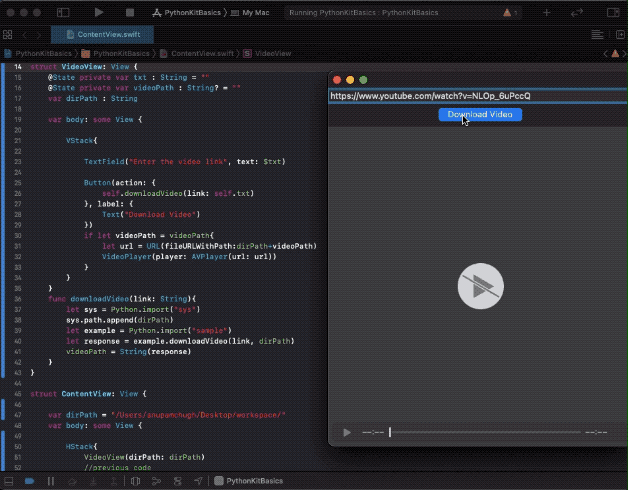Click the plus Library button
628x490 pixels.
[548, 13]
